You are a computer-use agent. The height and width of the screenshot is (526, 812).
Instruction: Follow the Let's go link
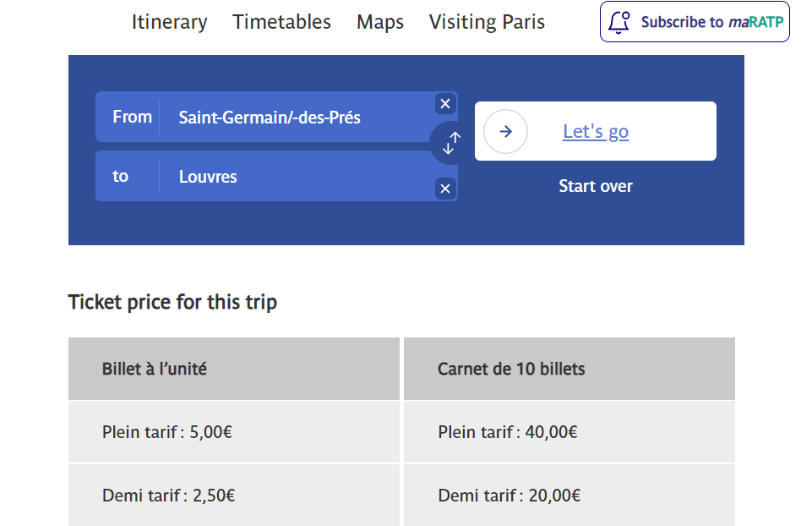coord(596,132)
